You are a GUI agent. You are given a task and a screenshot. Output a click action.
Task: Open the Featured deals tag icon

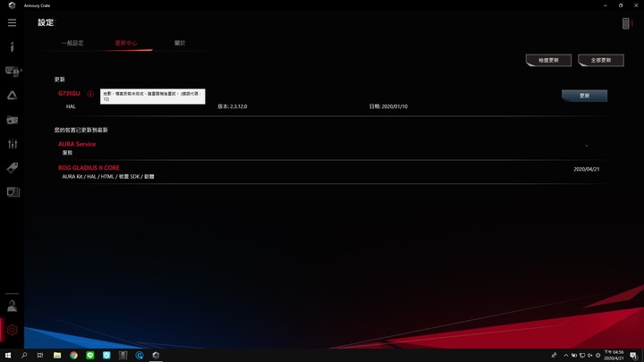tap(12, 167)
